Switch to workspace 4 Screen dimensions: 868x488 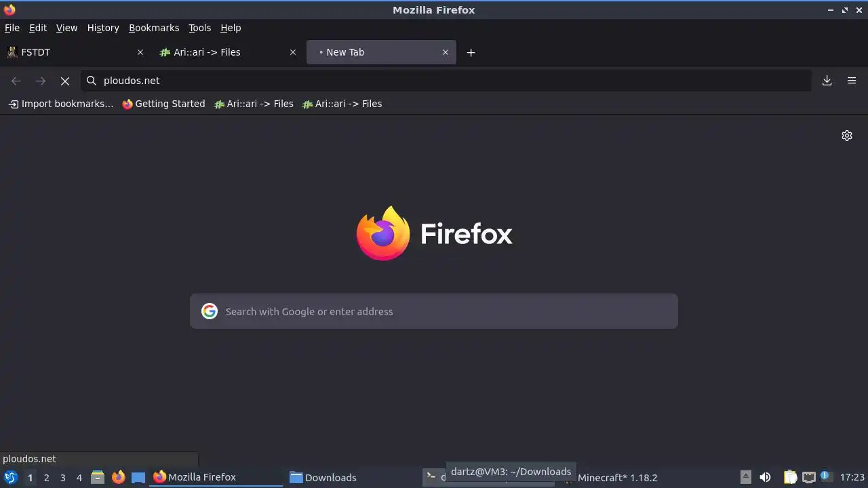pyautogui.click(x=79, y=478)
